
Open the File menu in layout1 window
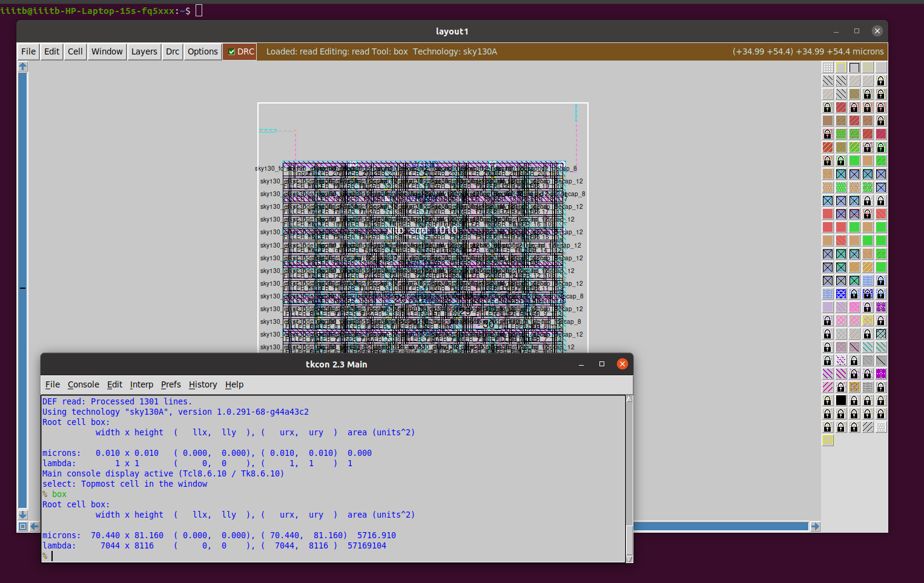(x=28, y=51)
